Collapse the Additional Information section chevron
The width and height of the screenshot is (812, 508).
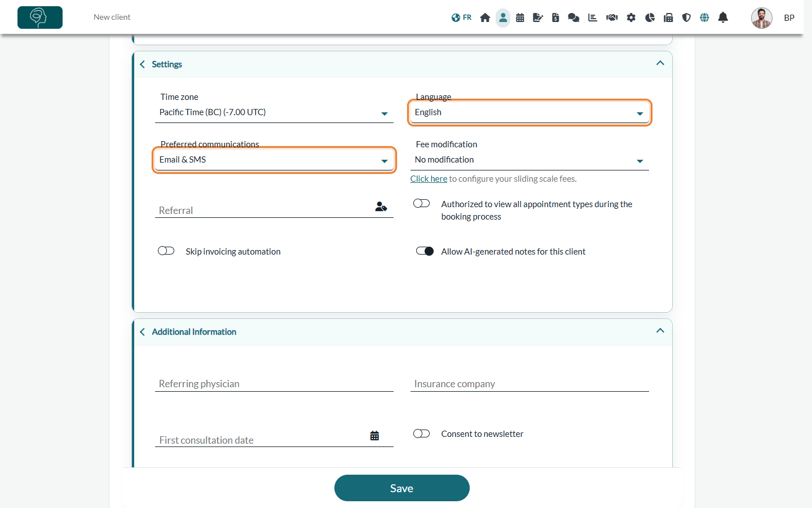(660, 331)
